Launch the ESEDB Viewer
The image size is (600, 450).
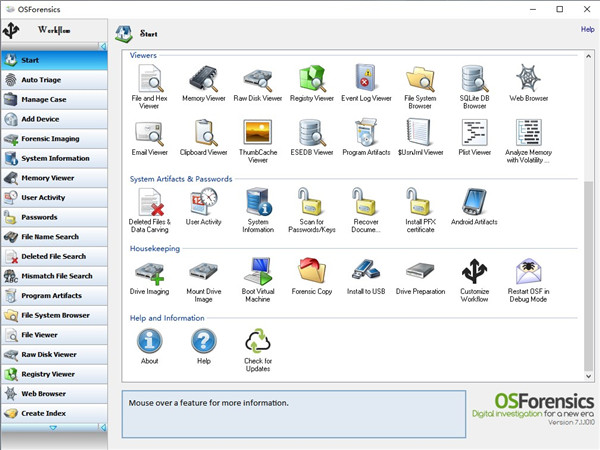[312, 133]
